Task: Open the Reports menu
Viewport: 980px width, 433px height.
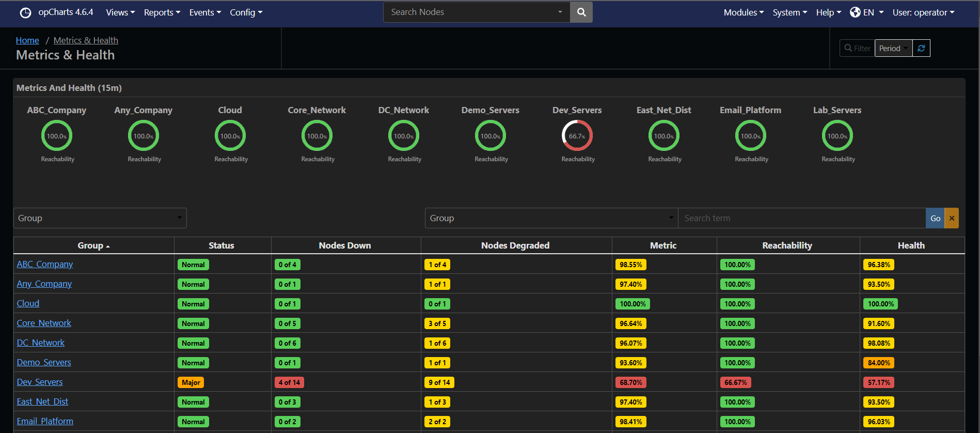Action: coord(162,12)
